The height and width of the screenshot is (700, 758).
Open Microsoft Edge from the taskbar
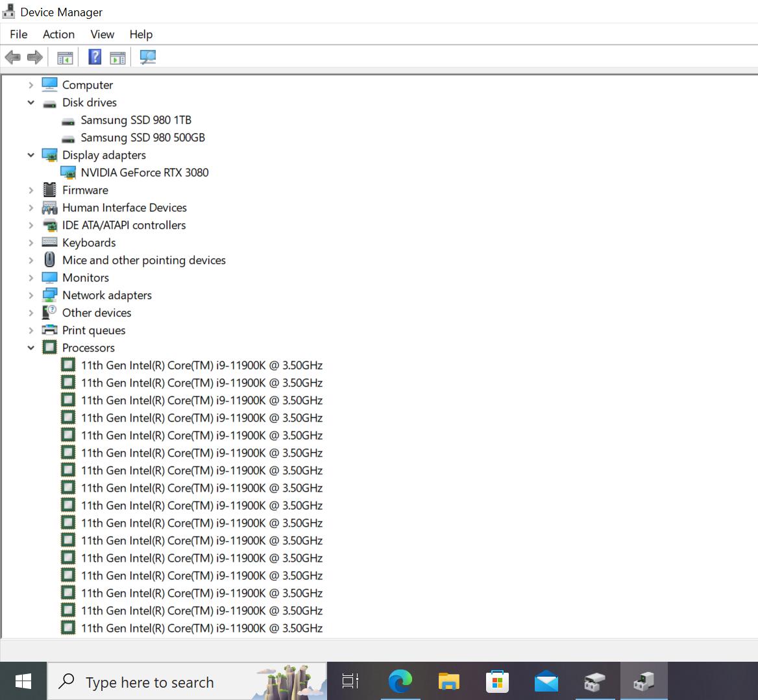pos(400,682)
